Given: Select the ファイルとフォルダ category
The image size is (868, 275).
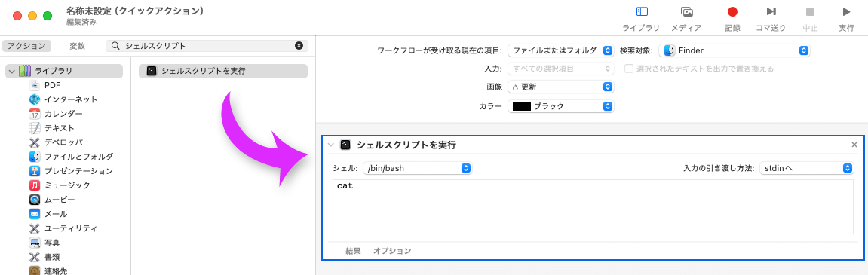Looking at the screenshot, I should (x=71, y=157).
